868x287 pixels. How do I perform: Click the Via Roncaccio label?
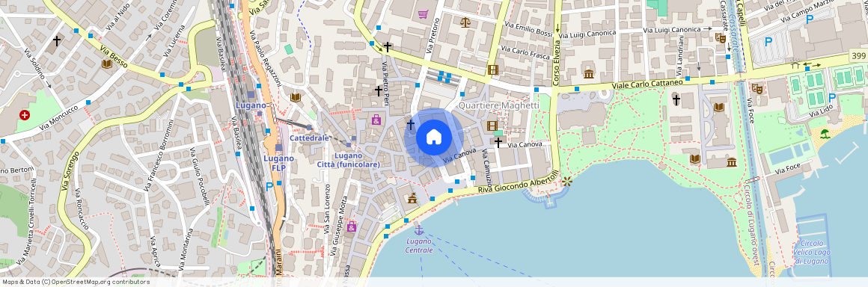coord(82,209)
